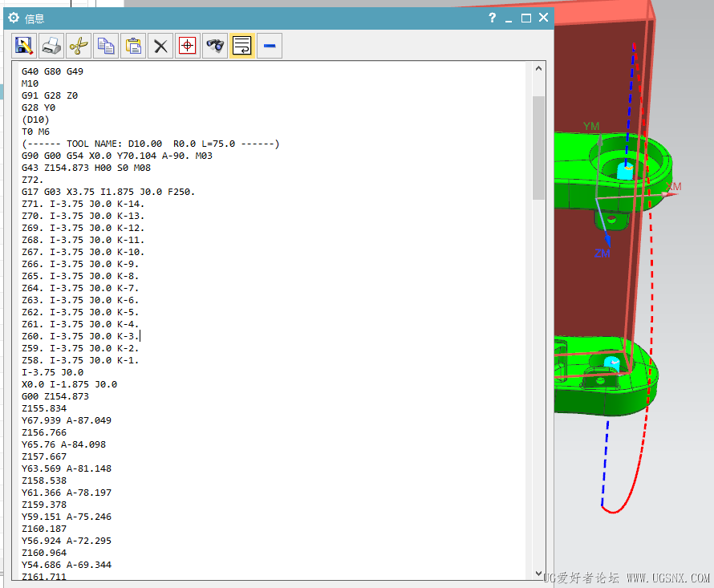Copy the selected G-code text
The width and height of the screenshot is (714, 588).
point(106,46)
